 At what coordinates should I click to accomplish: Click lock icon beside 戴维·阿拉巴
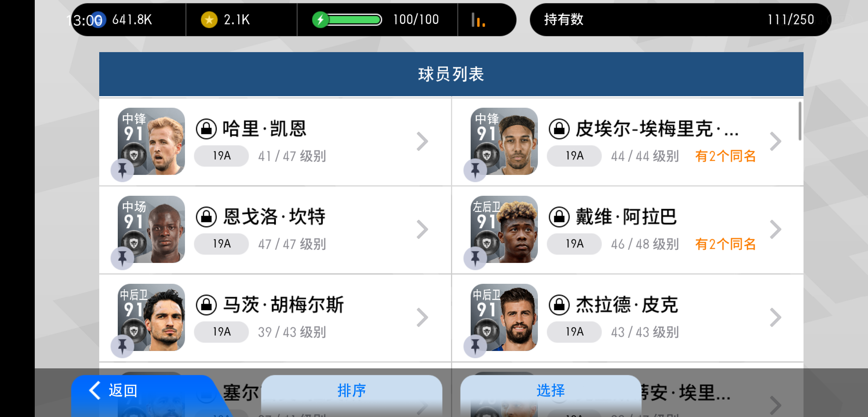pyautogui.click(x=559, y=217)
